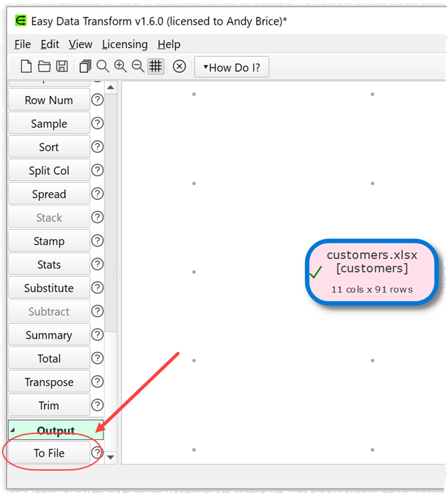Viewport: 448px width, 496px height.
Task: Open help for Row Num
Action: (x=97, y=99)
